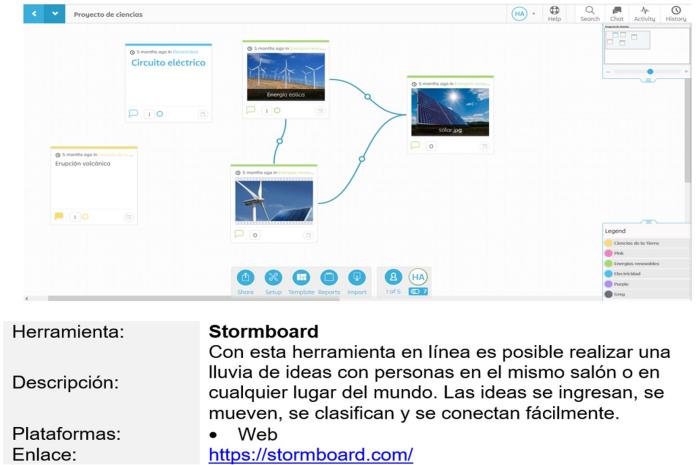Open the Help menu
This screenshot has height=465, width=700.
(554, 13)
